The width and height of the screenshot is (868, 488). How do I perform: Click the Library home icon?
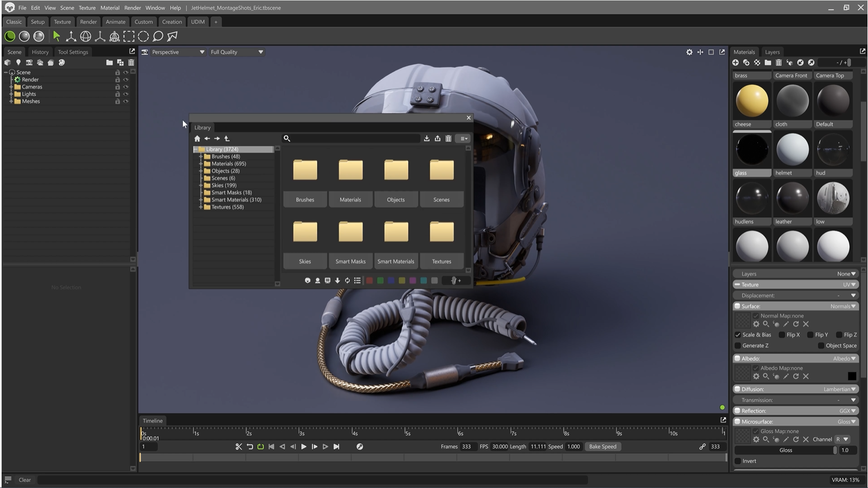pos(197,138)
